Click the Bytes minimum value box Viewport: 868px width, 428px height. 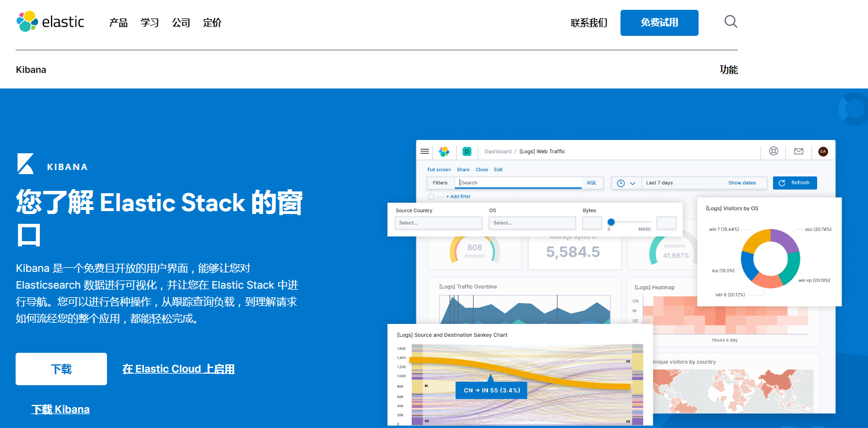(592, 223)
